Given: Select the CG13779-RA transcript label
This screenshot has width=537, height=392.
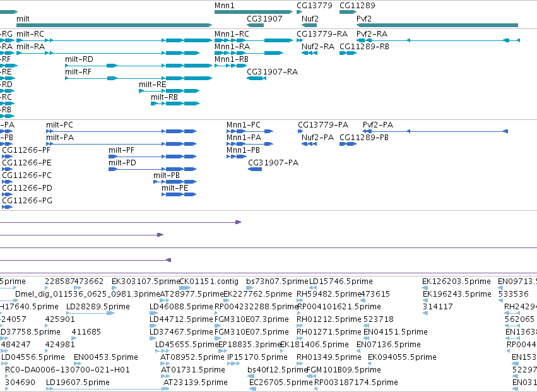Looking at the screenshot, I should (322, 34).
